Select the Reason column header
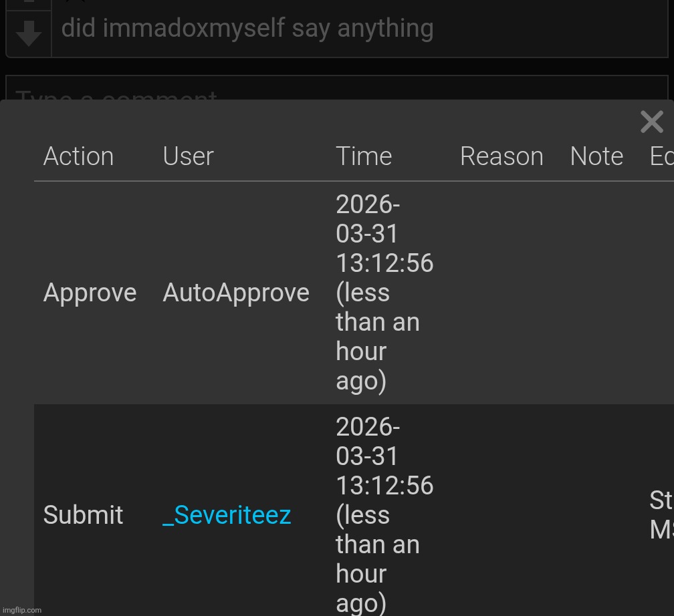The width and height of the screenshot is (674, 616). point(501,156)
